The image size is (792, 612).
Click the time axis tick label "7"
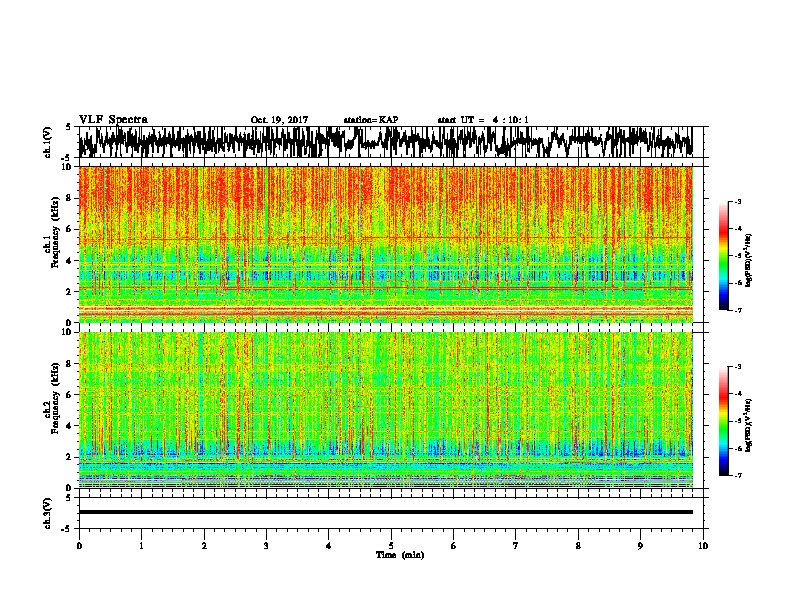click(516, 546)
